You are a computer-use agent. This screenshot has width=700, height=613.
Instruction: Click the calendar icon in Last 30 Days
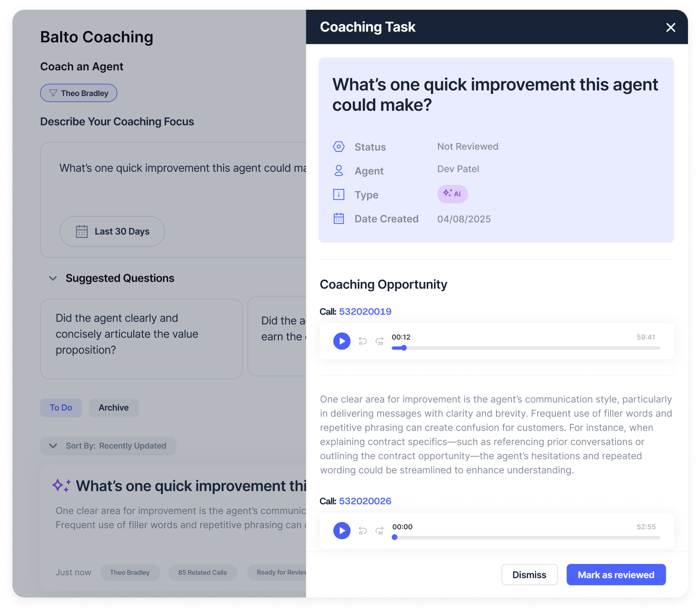[82, 231]
